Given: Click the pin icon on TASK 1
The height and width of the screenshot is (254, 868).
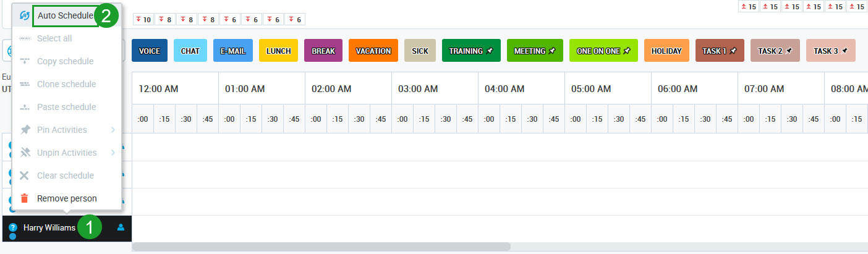Looking at the screenshot, I should [x=733, y=51].
